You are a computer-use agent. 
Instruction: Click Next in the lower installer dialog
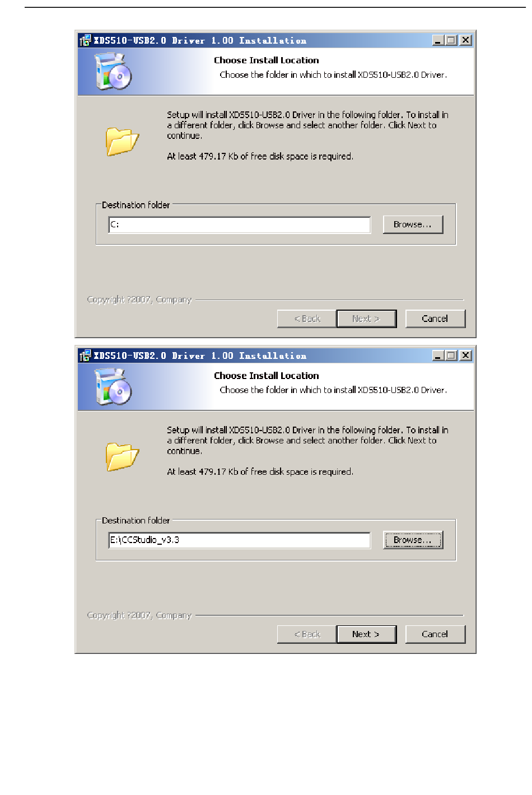click(366, 634)
